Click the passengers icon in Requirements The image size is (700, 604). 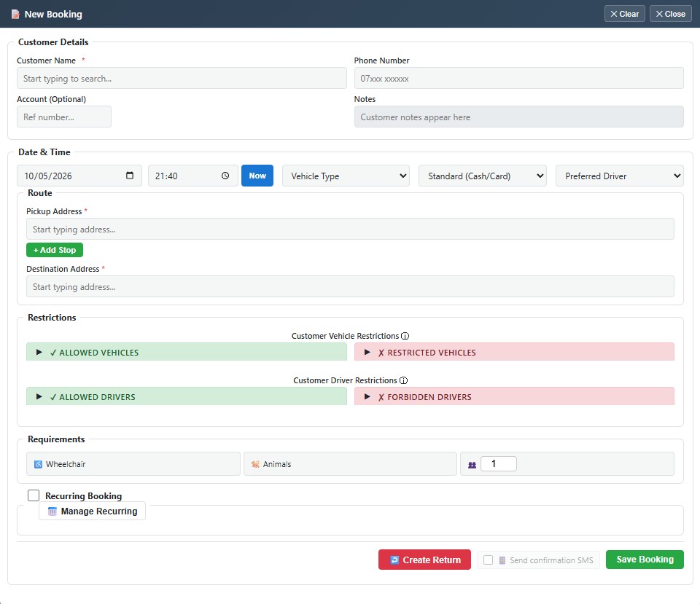click(472, 464)
